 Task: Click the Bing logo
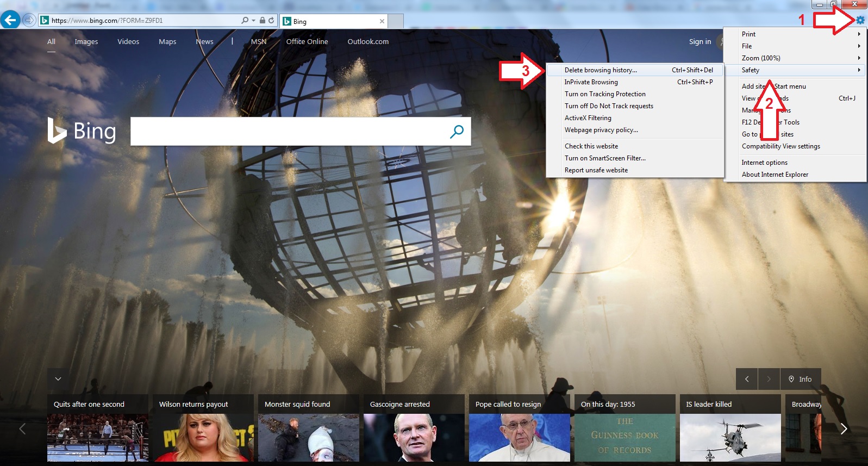pyautogui.click(x=82, y=131)
